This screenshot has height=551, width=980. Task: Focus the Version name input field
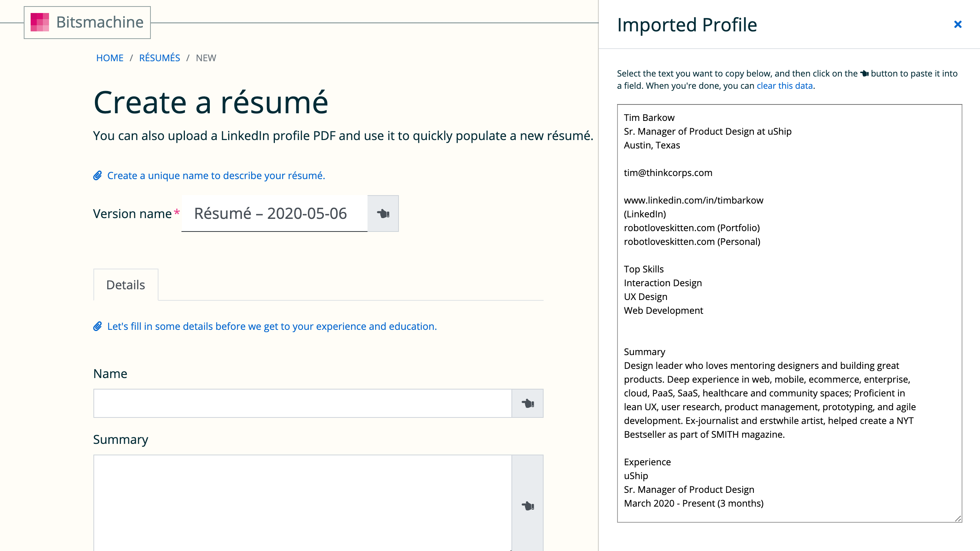point(274,214)
